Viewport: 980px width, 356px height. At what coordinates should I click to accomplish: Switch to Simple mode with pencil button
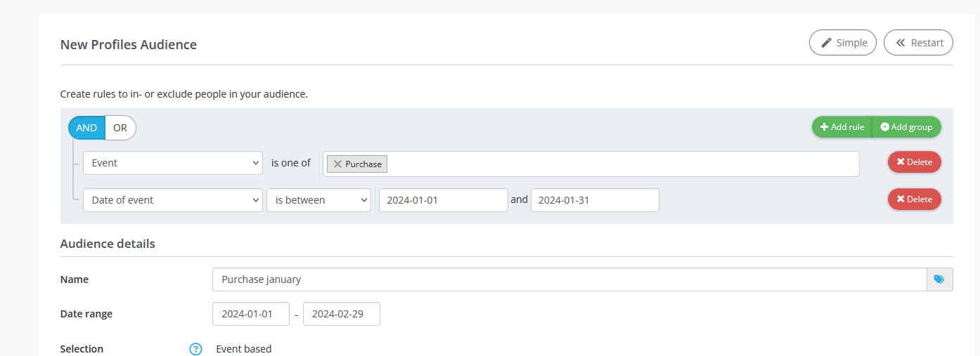pyautogui.click(x=843, y=42)
